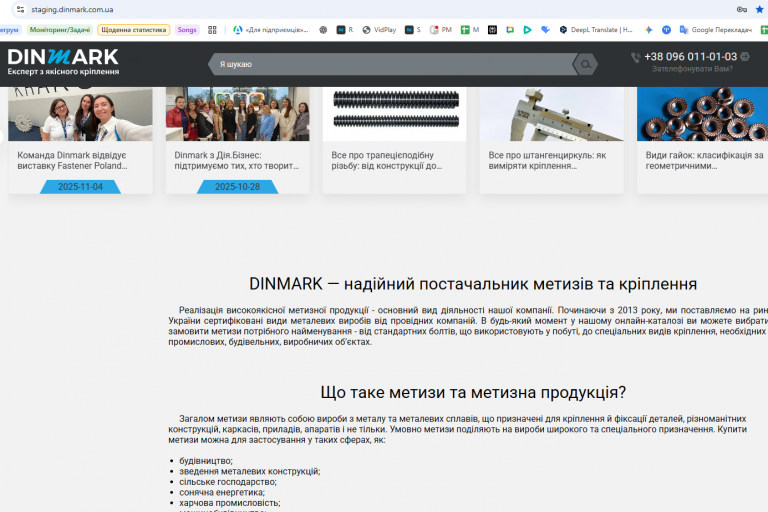Open the Моніторинг/Задачі bookmark
Viewport: 768px width, 512px height.
tap(60, 30)
